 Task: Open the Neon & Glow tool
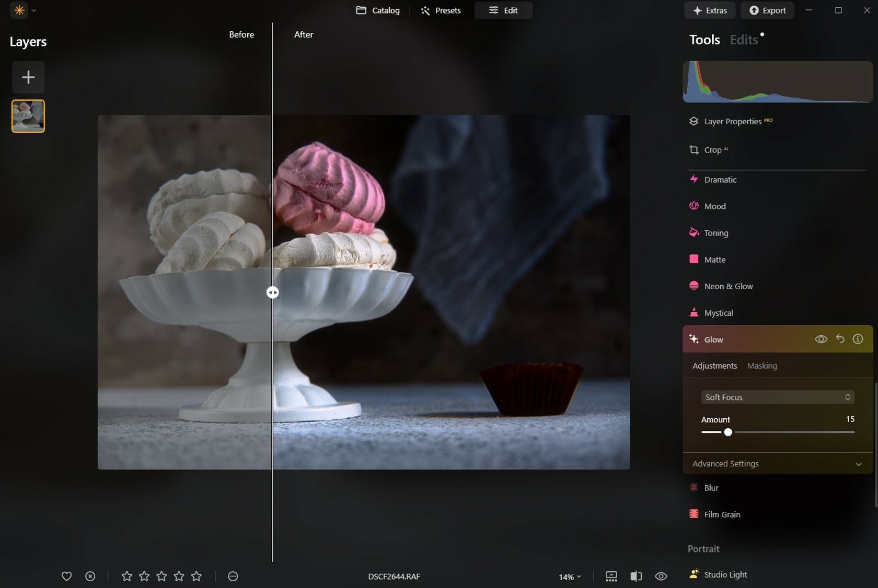pos(729,286)
